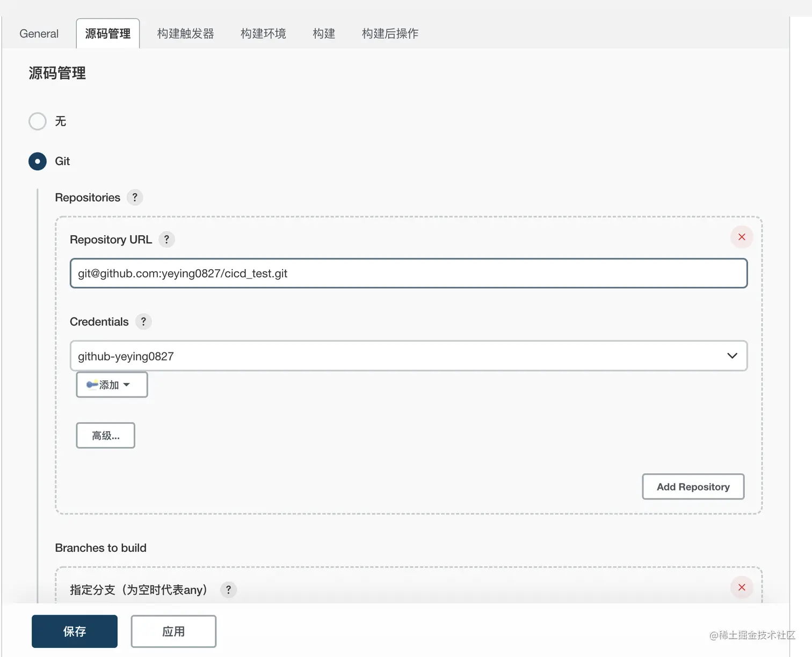Click the 应用 apply button
This screenshot has height=657, width=812.
pyautogui.click(x=173, y=631)
